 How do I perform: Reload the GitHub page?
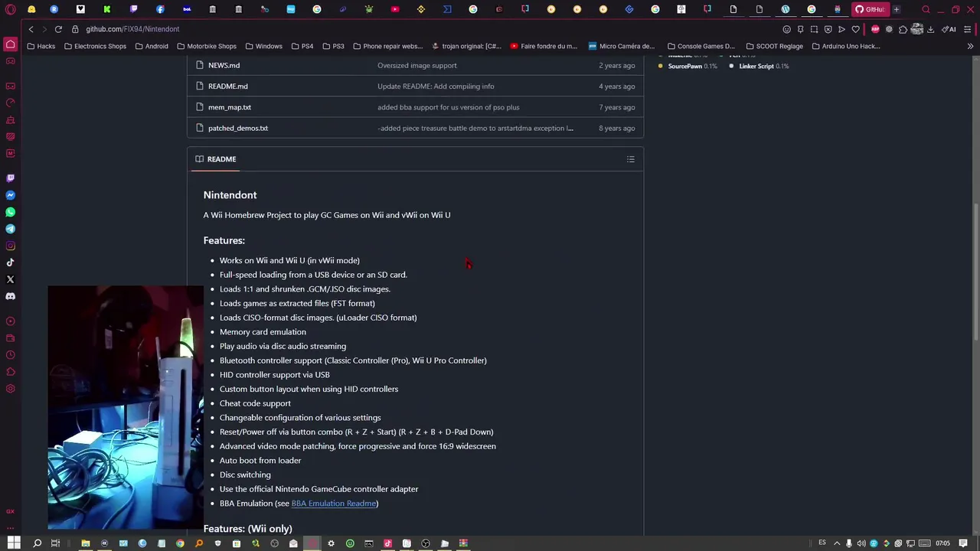(x=58, y=29)
